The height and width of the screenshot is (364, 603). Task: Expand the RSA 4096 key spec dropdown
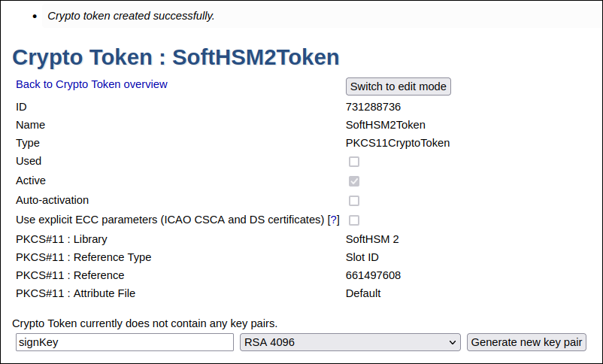pos(350,342)
